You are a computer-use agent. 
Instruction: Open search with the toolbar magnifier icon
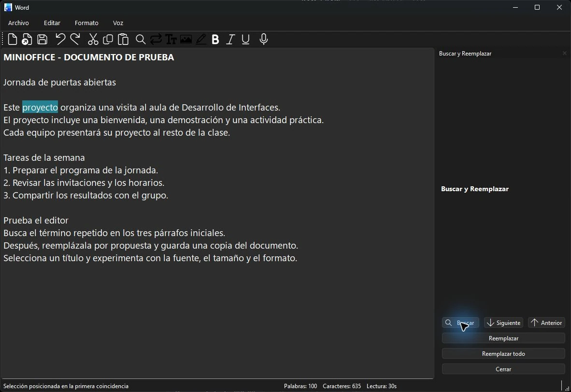(x=141, y=39)
